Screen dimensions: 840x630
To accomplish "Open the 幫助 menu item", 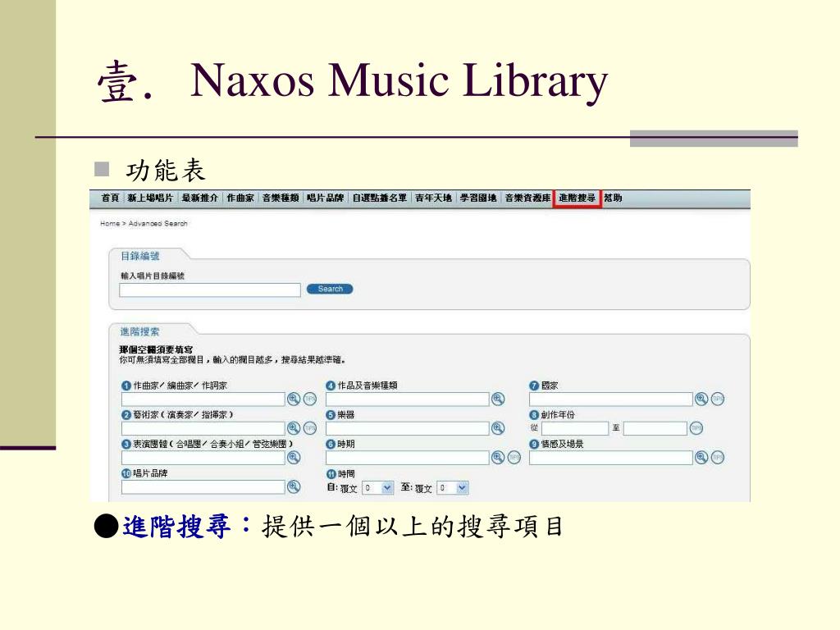I will point(613,199).
